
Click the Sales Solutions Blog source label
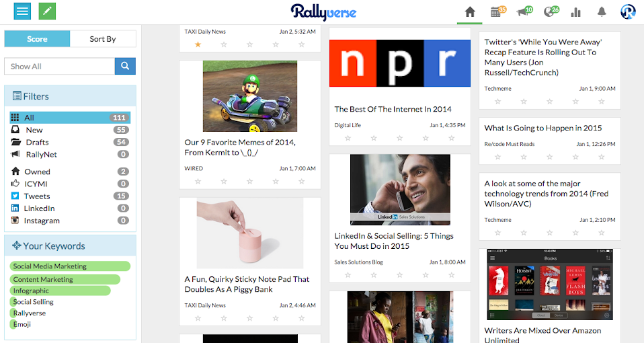pyautogui.click(x=358, y=262)
